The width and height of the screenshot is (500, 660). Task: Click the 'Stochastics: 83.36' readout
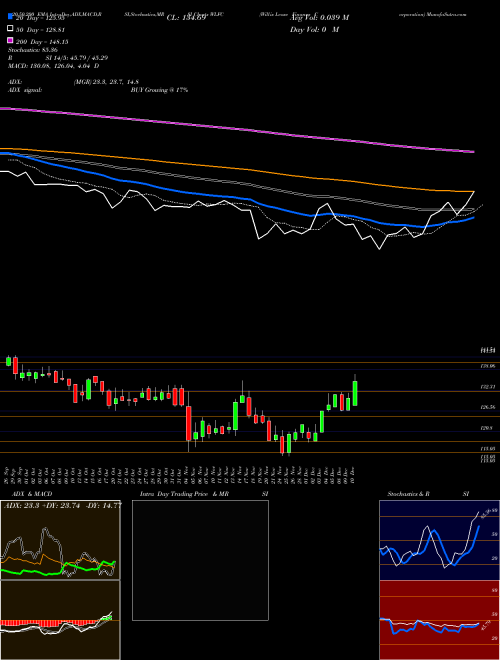tap(33, 50)
